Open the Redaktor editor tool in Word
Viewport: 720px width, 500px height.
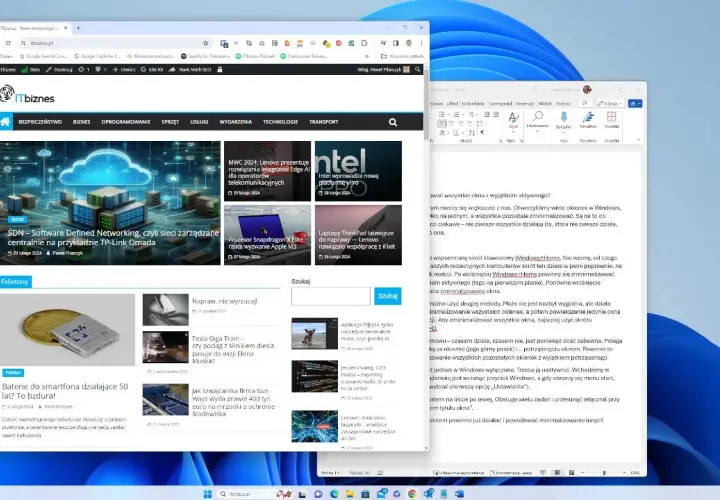coord(588,120)
